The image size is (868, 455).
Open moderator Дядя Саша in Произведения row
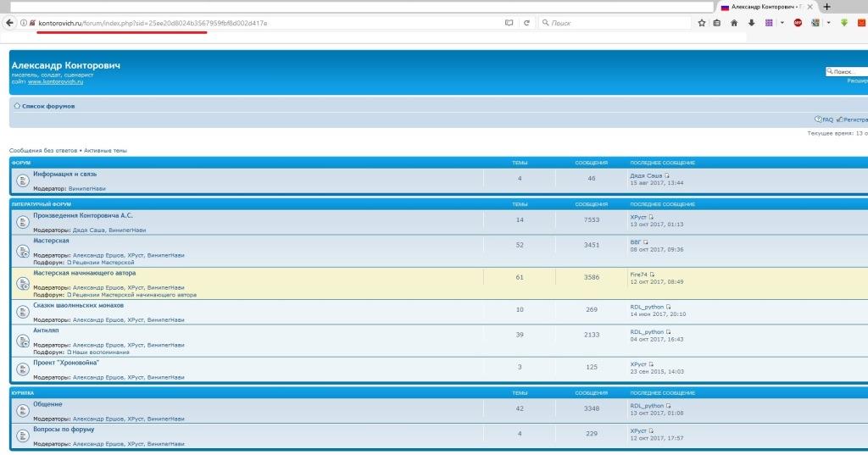[88, 230]
